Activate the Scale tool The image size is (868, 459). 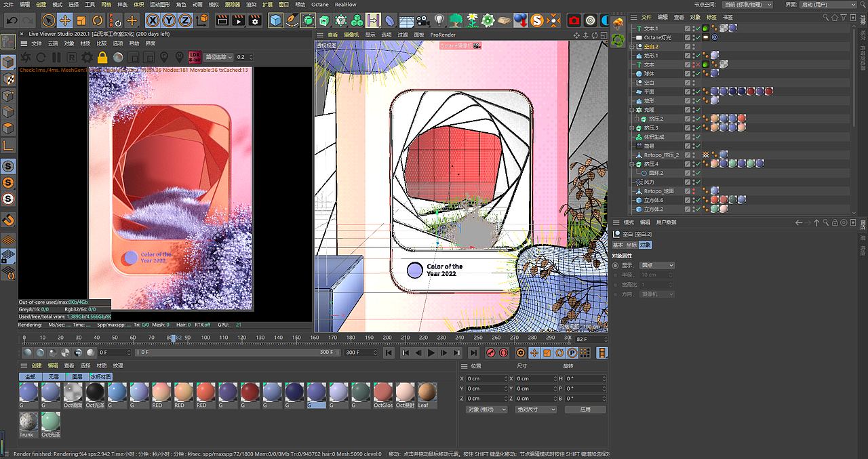[81, 20]
